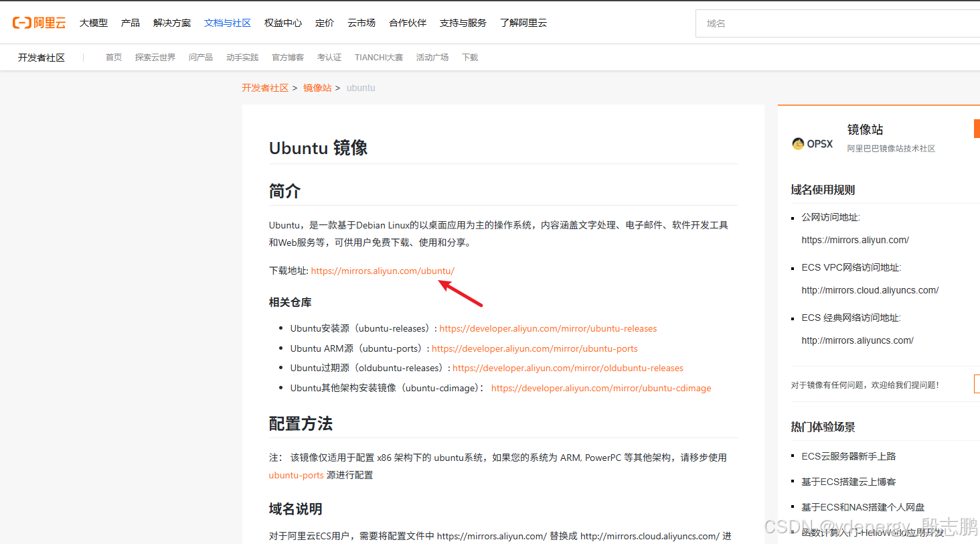
Task: Click the ECS VPC网络访问地址 label
Action: 851,268
